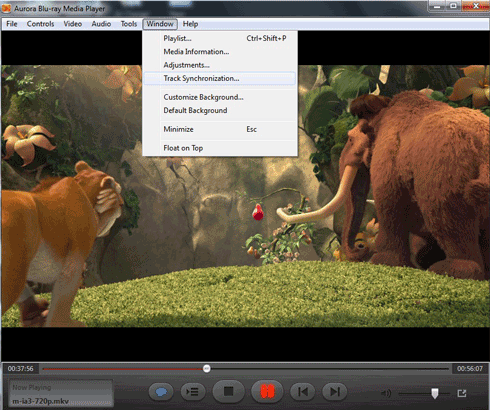Select Media Information... menu entry
The width and height of the screenshot is (490, 410).
(220, 52)
